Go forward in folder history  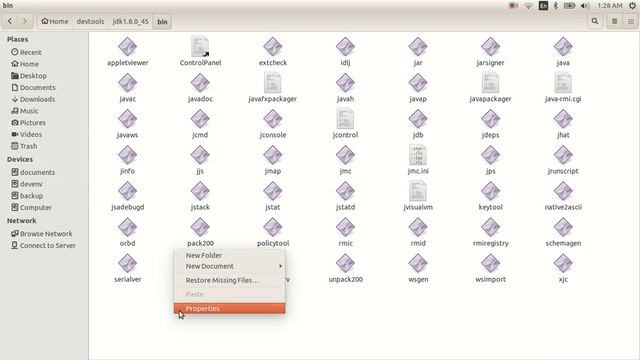click(24, 21)
